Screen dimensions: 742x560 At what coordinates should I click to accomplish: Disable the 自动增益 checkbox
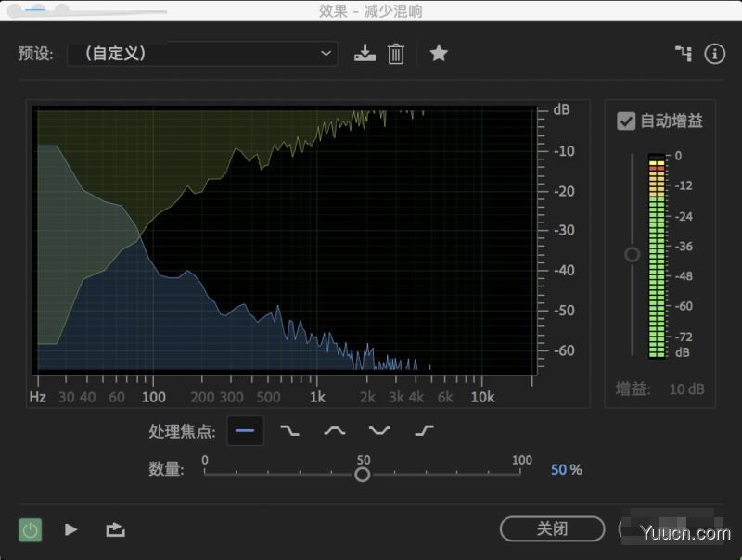(627, 121)
